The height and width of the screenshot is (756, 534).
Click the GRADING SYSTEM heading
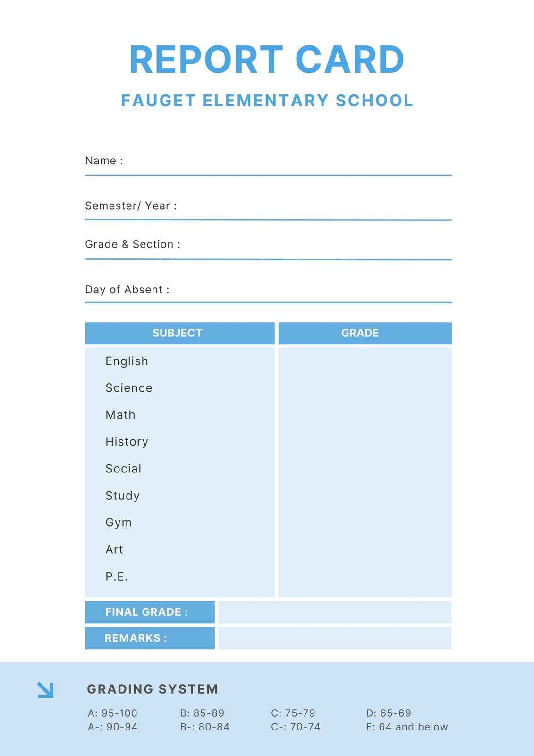(x=153, y=689)
